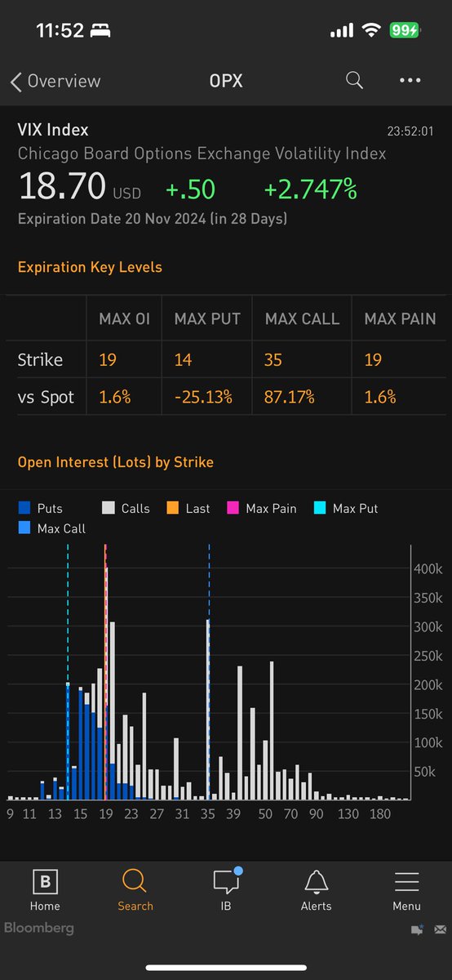Open Home tab in bottom bar
Image resolution: width=452 pixels, height=980 pixels.
[x=45, y=890]
